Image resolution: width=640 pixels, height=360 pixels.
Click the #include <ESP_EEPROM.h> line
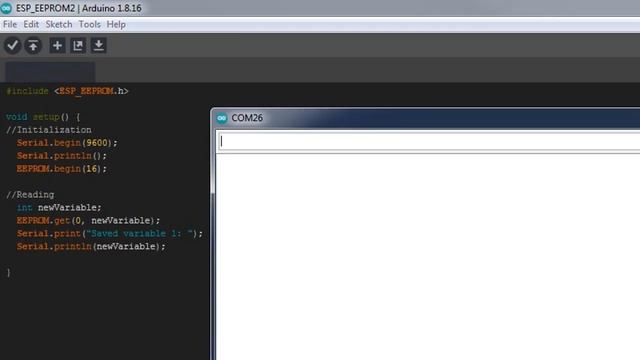point(67,91)
